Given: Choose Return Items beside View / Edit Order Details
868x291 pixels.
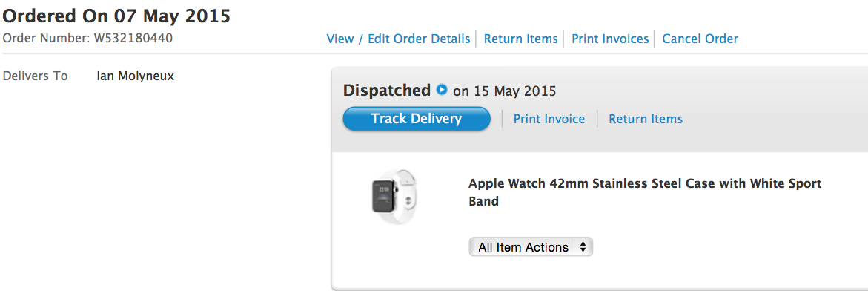Looking at the screenshot, I should tap(521, 39).
